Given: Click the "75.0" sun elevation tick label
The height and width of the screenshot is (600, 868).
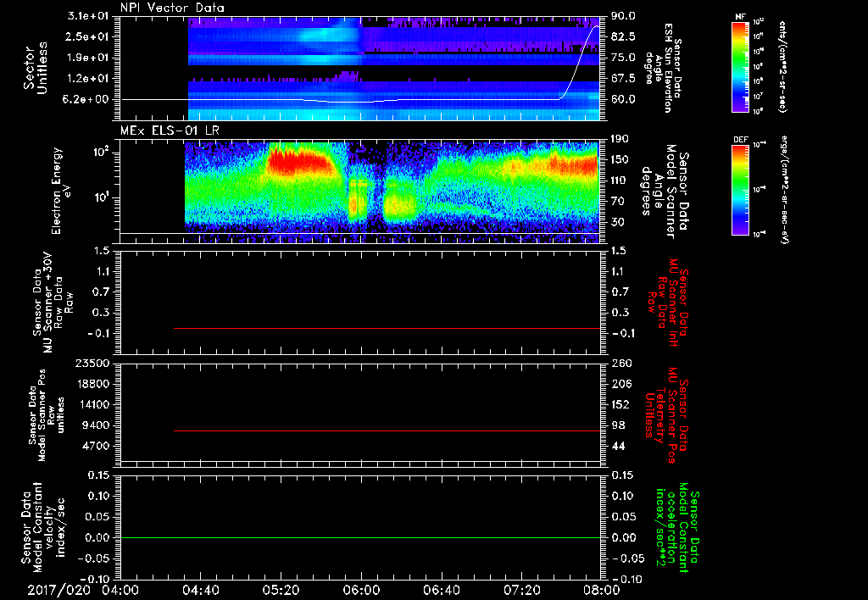Looking at the screenshot, I should (x=623, y=58).
